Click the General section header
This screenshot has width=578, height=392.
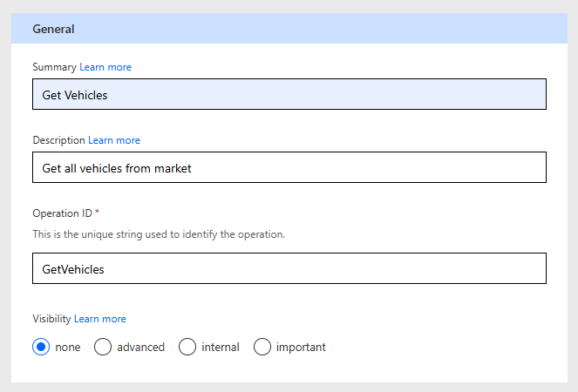53,29
